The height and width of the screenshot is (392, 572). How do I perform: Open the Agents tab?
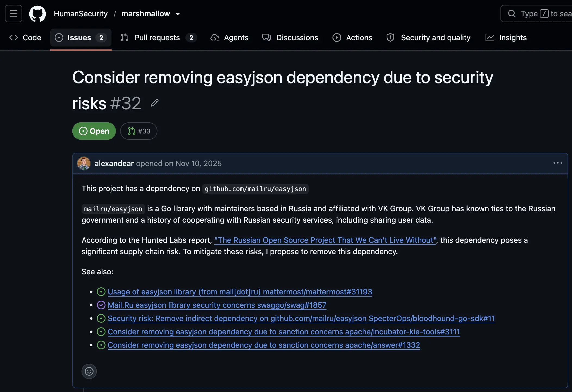229,38
